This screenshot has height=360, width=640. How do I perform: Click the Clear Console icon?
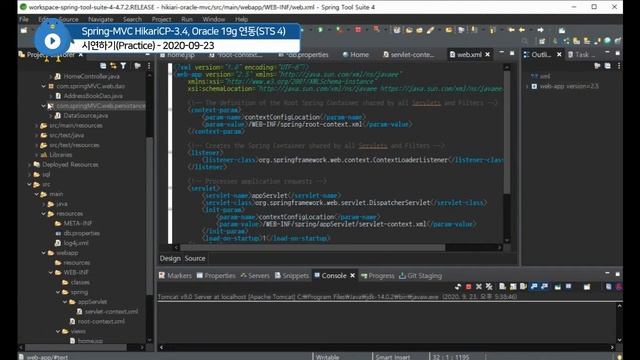coord(502,287)
